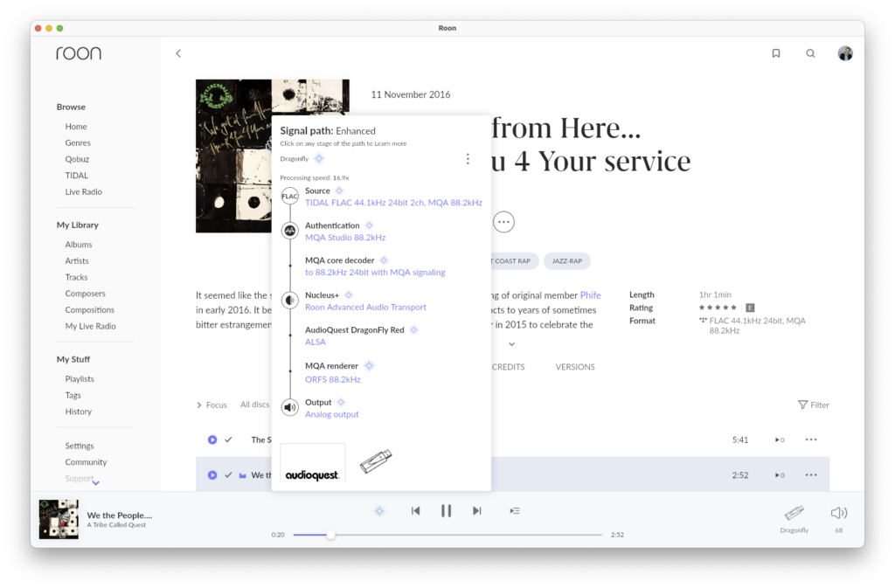Click the Output speaker stage icon

pyautogui.click(x=290, y=408)
